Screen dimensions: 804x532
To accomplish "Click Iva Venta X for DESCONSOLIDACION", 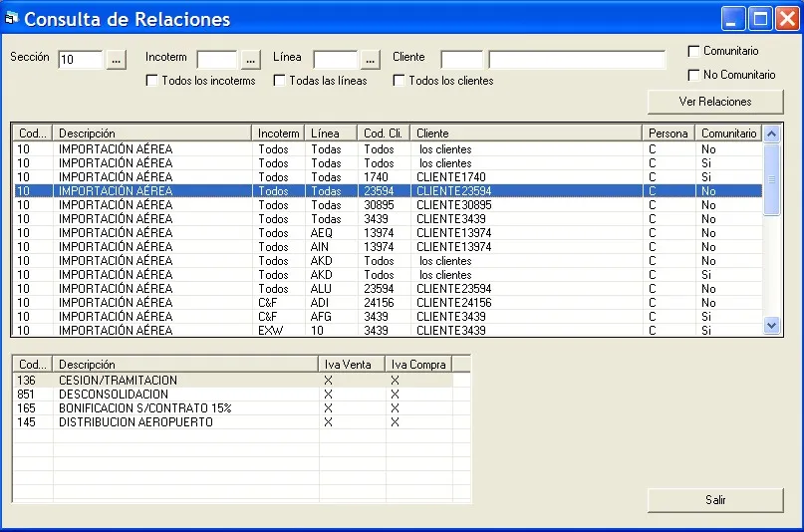I will pos(328,395).
